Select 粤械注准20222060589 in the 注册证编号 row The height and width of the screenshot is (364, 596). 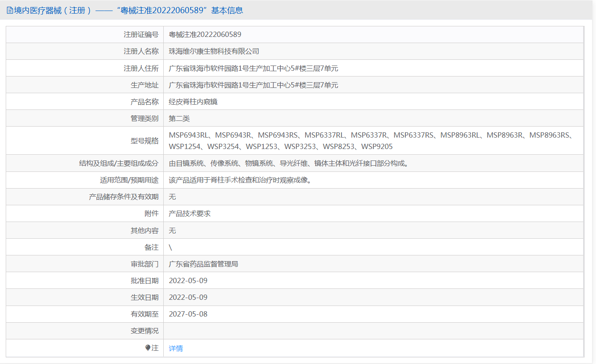pyautogui.click(x=205, y=34)
